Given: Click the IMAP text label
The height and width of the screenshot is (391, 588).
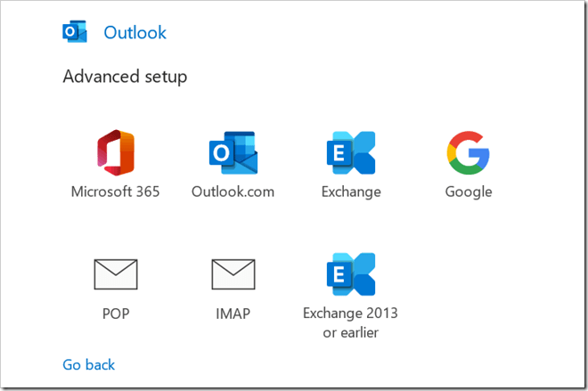Looking at the screenshot, I should tap(233, 314).
